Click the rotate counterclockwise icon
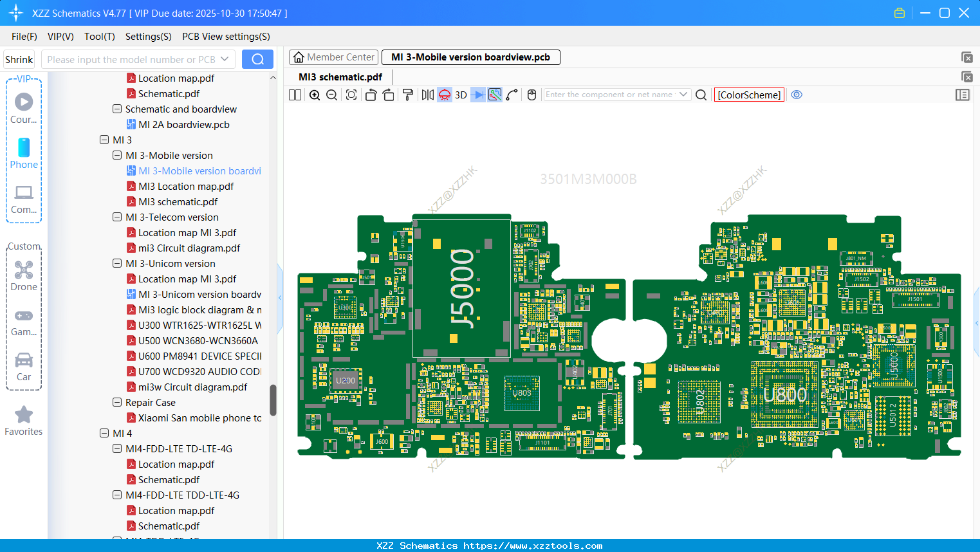Screen dimensions: 980x552 click(x=371, y=95)
